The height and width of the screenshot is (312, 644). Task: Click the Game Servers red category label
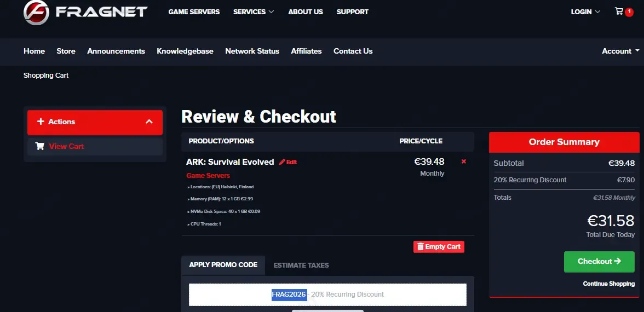[208, 176]
